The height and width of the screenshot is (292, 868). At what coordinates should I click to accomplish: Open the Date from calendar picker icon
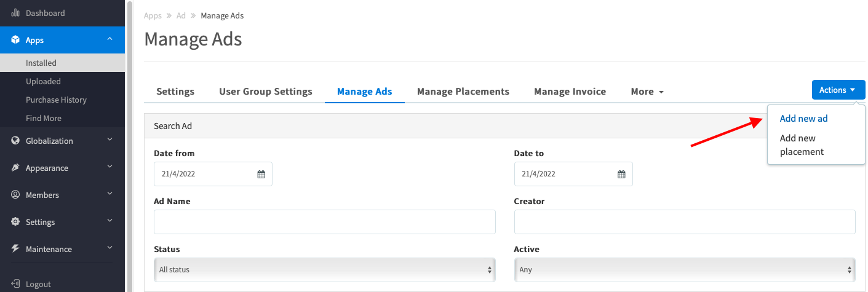[261, 174]
